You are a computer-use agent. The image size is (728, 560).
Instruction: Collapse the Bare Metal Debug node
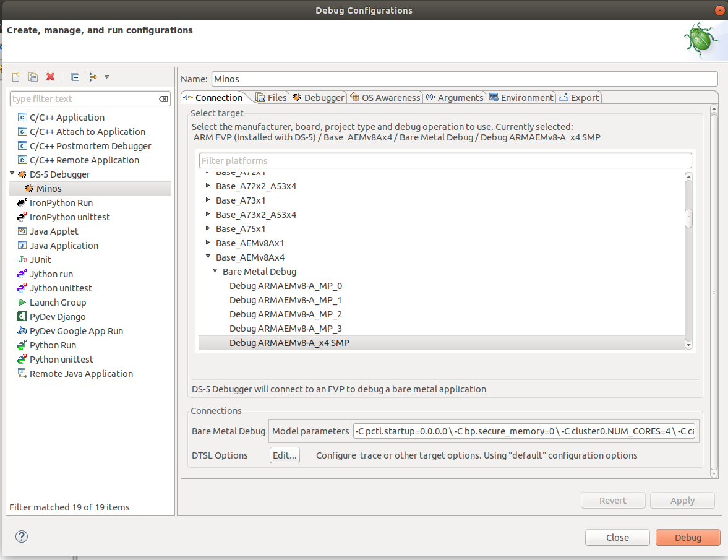(x=215, y=271)
